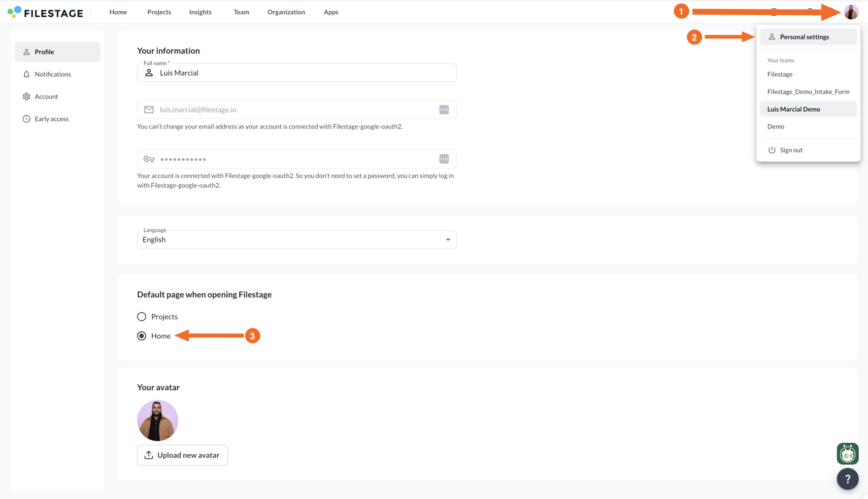Viewport: 868px width, 499px height.
Task: Click the password manager icon in password field
Action: point(444,159)
